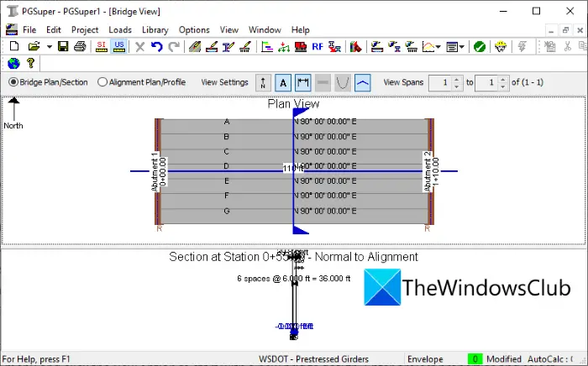
Task: Click the gray Redo arrow icon
Action: coord(174,46)
